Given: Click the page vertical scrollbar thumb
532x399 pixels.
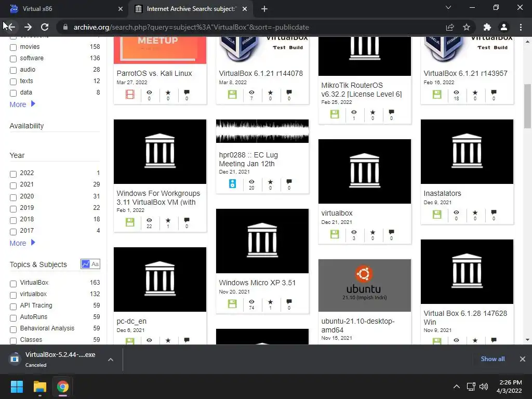Looking at the screenshot, I should click(x=527, y=106).
